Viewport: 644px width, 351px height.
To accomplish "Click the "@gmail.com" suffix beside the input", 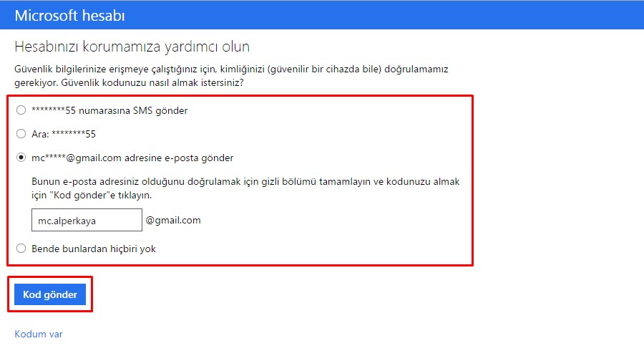I will click(173, 221).
